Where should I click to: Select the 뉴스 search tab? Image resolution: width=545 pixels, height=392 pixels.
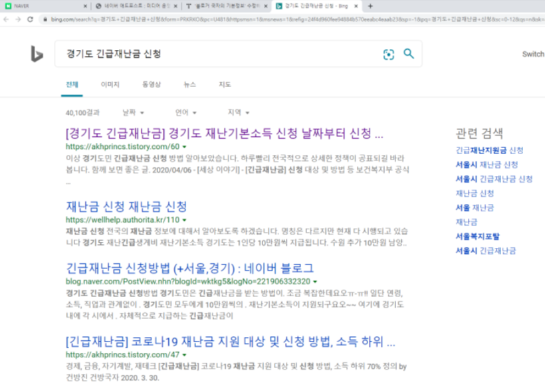click(190, 84)
